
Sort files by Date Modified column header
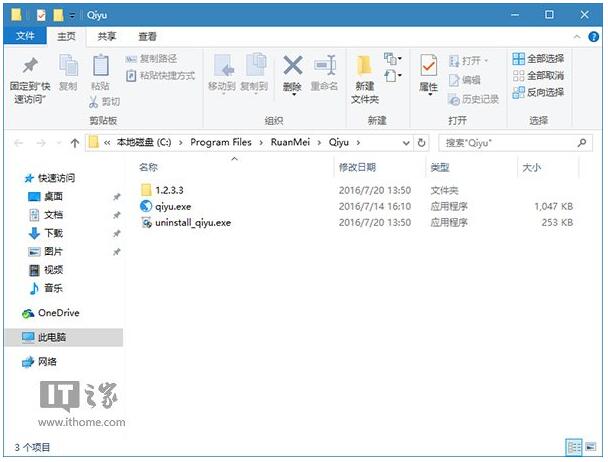358,167
